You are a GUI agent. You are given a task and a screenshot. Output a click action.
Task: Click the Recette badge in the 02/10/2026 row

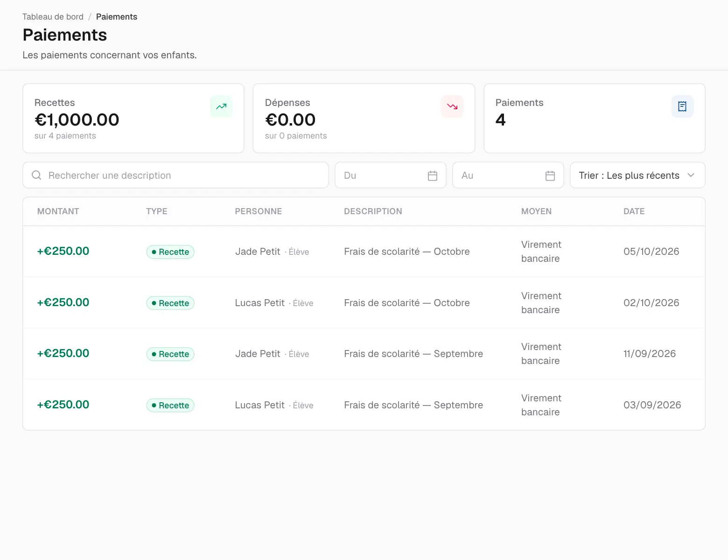[170, 303]
